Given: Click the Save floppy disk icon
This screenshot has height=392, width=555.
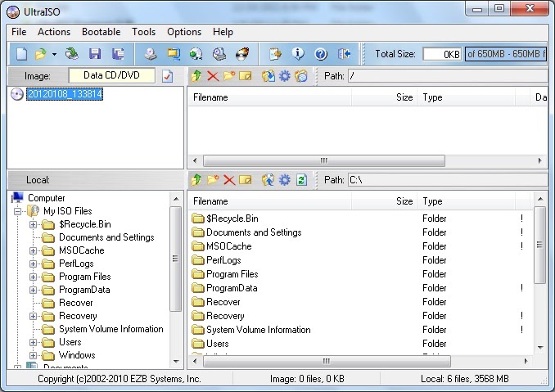Looking at the screenshot, I should (x=95, y=54).
